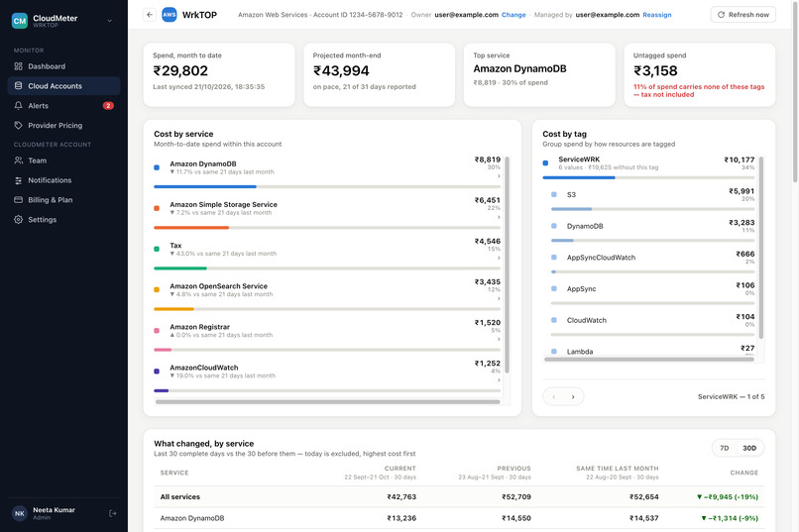Open AmazonCloudWatch row chevron

pos(499,379)
